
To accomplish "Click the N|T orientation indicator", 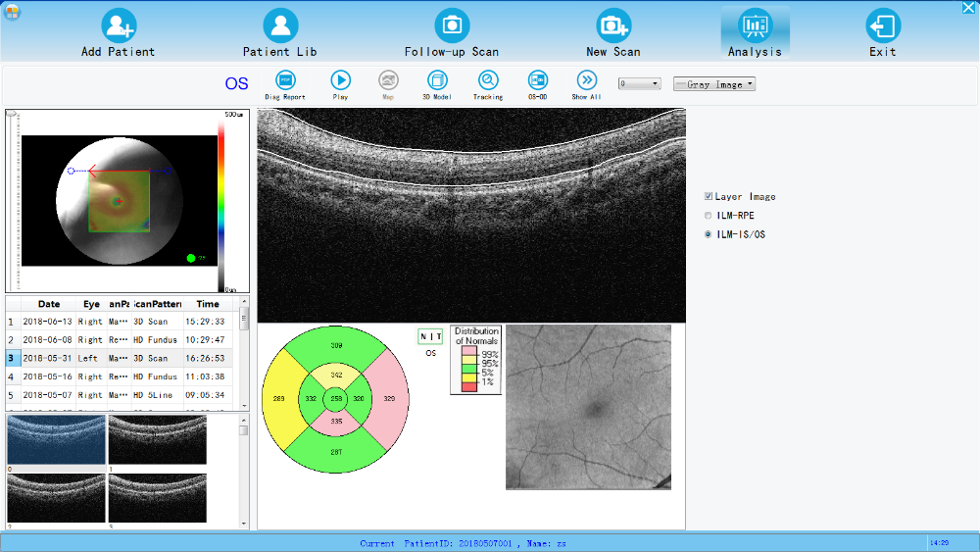I will (x=430, y=336).
